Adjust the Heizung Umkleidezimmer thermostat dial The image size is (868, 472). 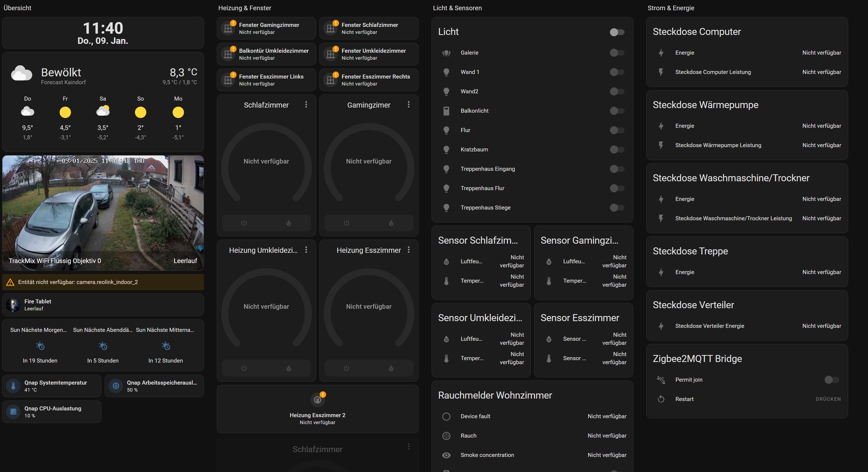pos(266,306)
